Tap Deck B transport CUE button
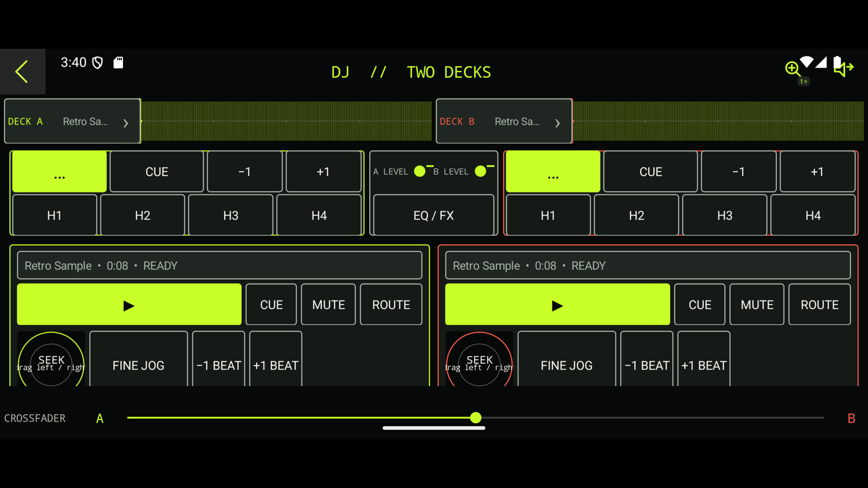The height and width of the screenshot is (488, 868). [700, 305]
